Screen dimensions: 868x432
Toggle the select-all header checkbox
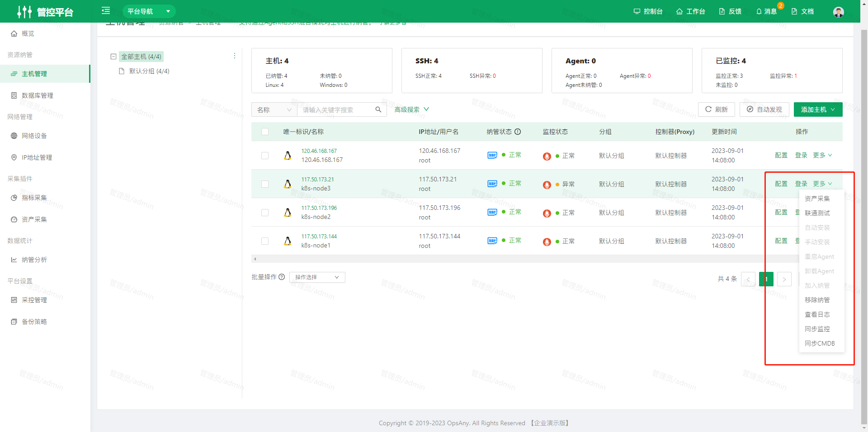(x=265, y=132)
